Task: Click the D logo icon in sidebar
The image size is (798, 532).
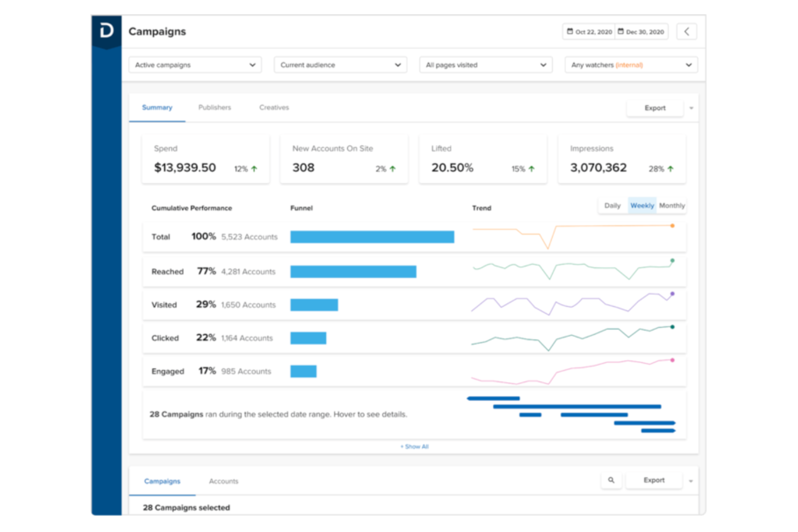Action: click(107, 31)
